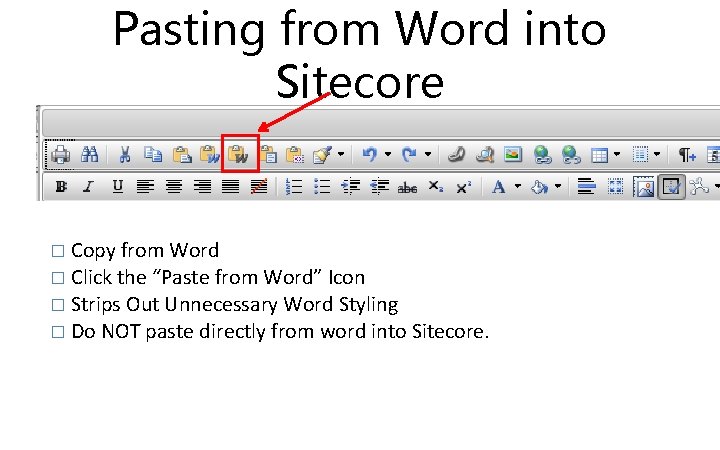The width and height of the screenshot is (720, 450).
Task: Insert a horizontal rule line
Action: (x=586, y=187)
